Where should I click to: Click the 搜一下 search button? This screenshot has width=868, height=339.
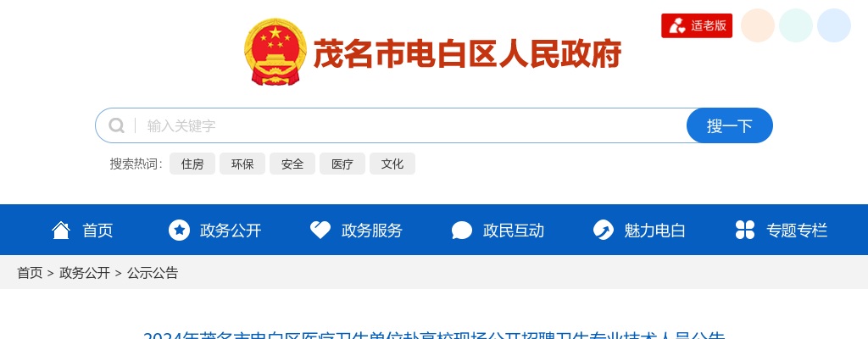730,125
